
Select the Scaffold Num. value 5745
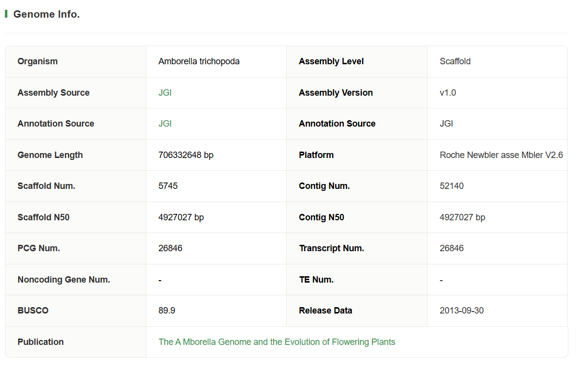pyautogui.click(x=168, y=186)
